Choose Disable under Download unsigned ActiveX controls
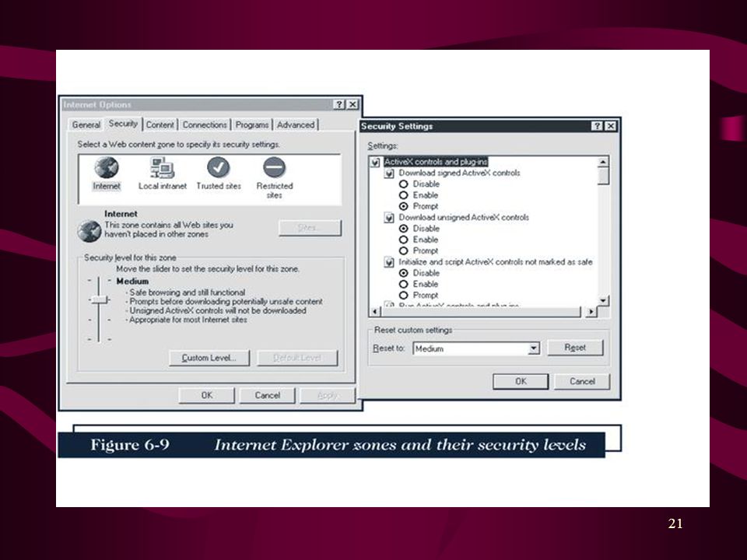 (404, 229)
